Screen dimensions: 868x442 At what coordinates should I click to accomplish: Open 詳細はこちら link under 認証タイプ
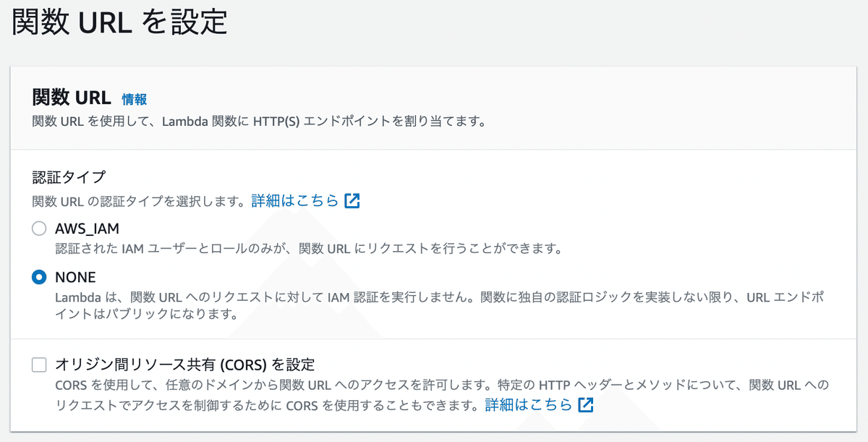pos(295,200)
